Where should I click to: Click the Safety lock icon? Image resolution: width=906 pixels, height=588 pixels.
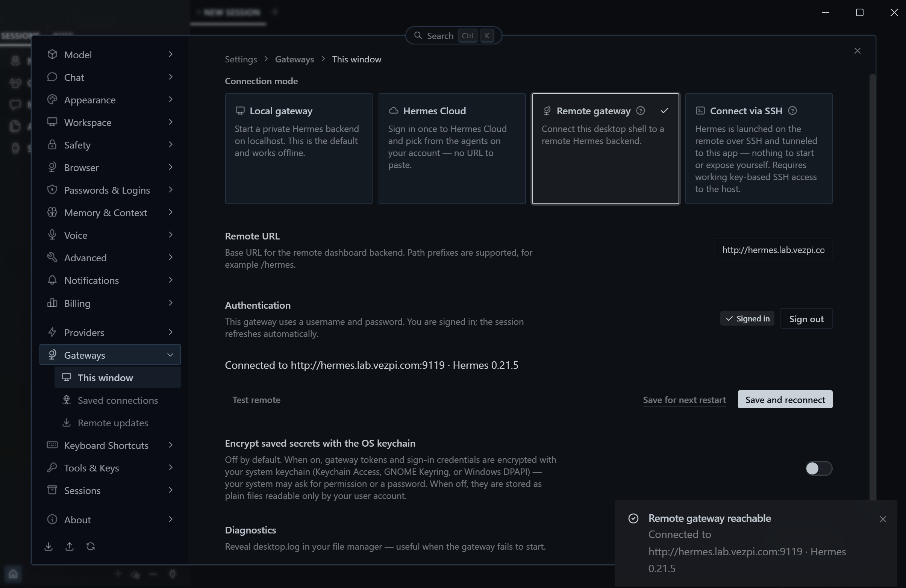52,145
